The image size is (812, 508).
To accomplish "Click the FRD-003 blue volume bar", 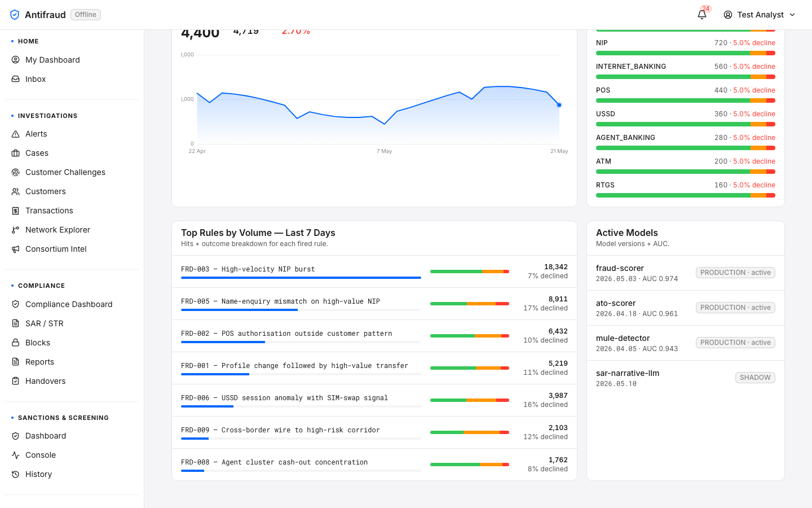I will click(x=301, y=278).
